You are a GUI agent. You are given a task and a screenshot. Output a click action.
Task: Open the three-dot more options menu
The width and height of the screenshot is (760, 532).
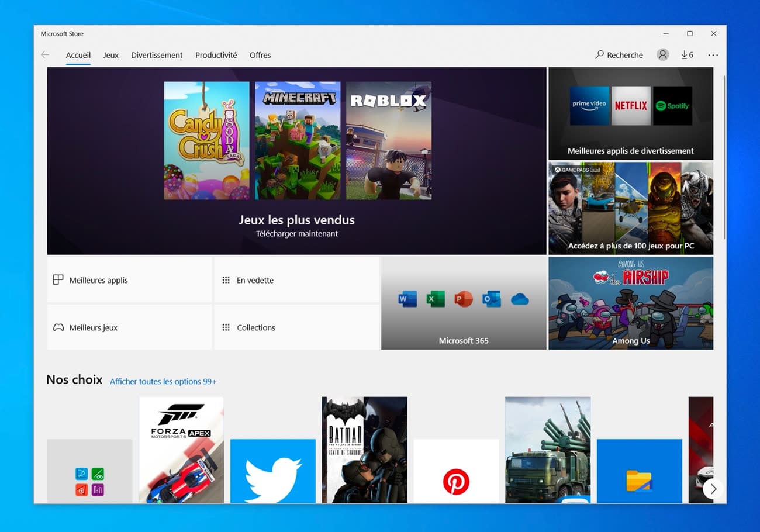click(x=713, y=55)
